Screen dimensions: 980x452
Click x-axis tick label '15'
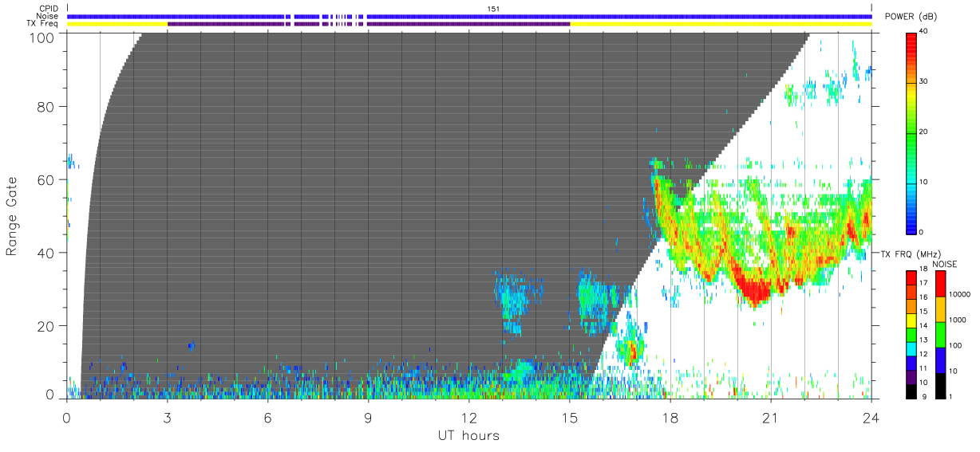click(569, 417)
